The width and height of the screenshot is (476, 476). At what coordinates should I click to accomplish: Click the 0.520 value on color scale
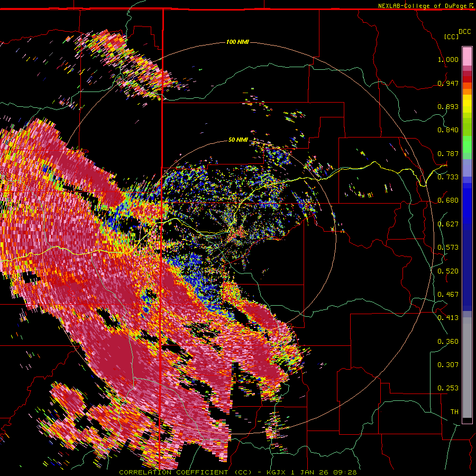coord(448,271)
